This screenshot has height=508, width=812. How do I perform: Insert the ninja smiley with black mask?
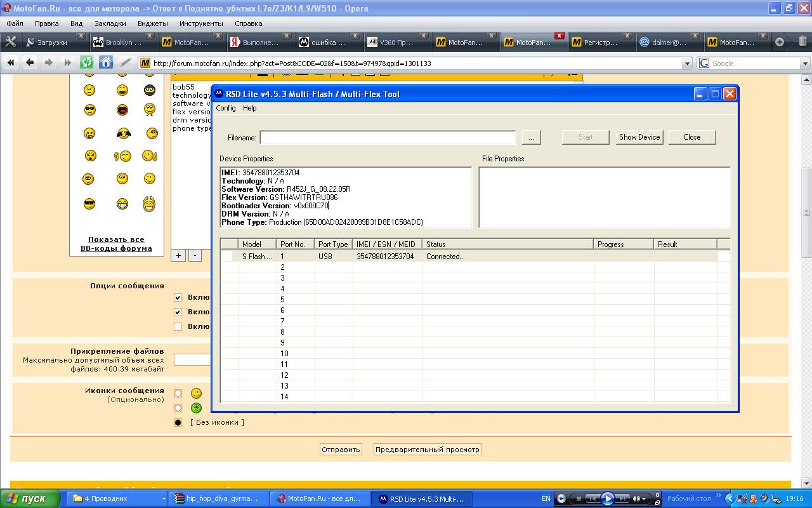tap(149, 90)
